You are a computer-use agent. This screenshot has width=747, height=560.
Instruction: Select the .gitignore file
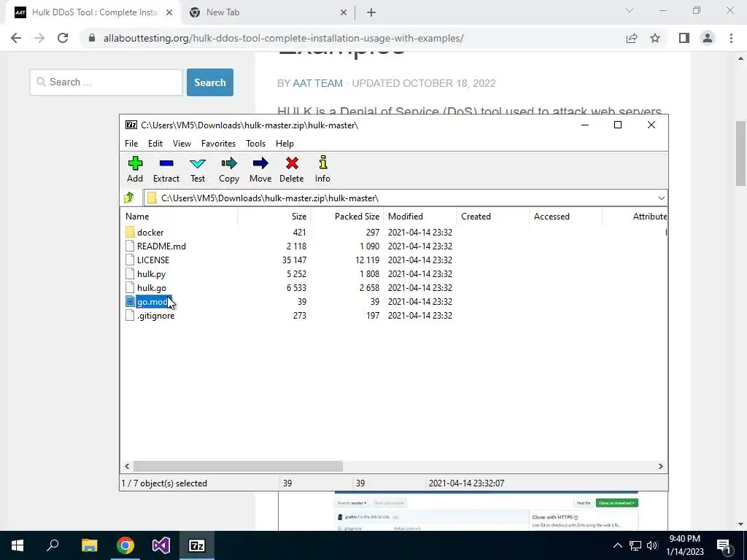click(x=156, y=315)
